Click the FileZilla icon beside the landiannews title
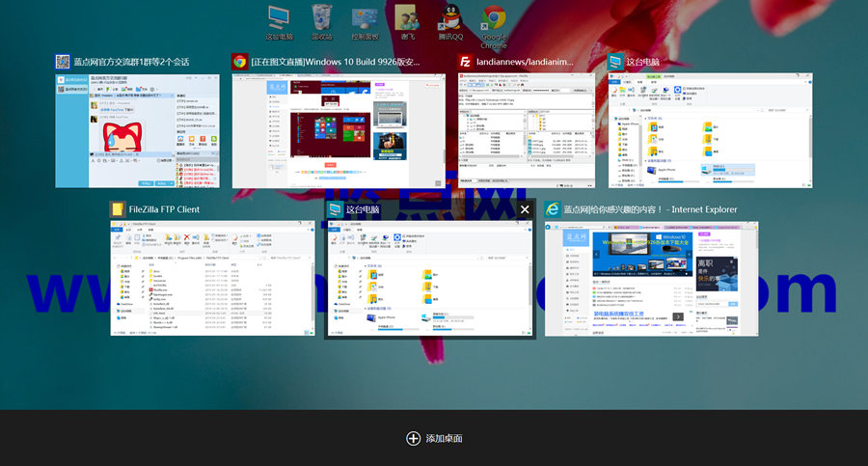This screenshot has width=868, height=466. [x=465, y=62]
